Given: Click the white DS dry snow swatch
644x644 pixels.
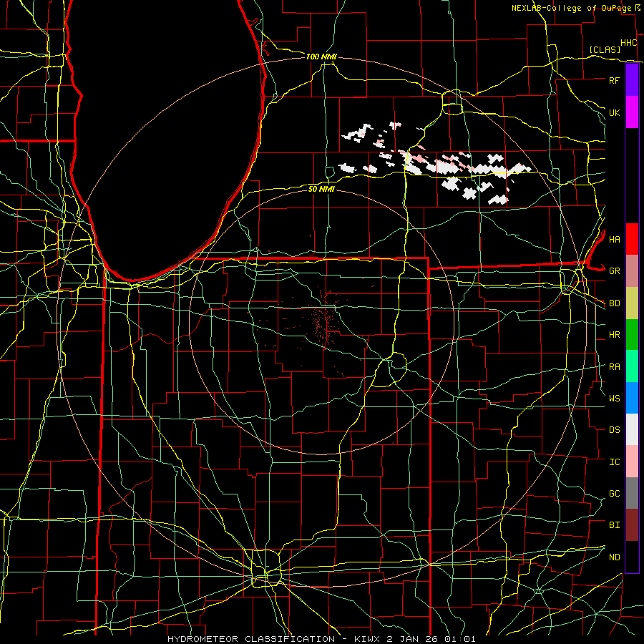Looking at the screenshot, I should (632, 429).
